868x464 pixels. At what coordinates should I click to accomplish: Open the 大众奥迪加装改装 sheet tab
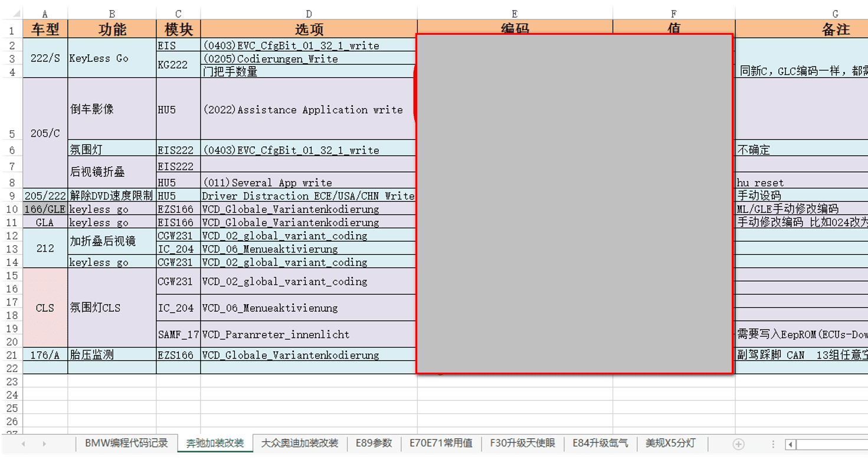click(300, 443)
